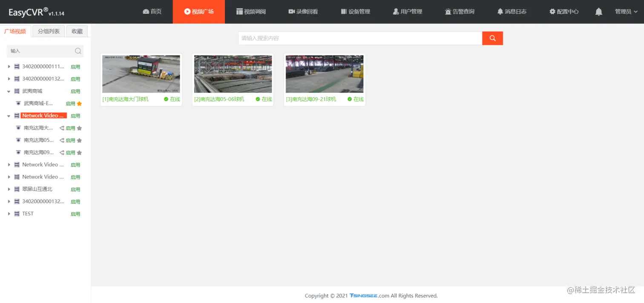Click the green online icon on 南充达海09-21球机 card
This screenshot has height=303, width=644.
point(350,99)
